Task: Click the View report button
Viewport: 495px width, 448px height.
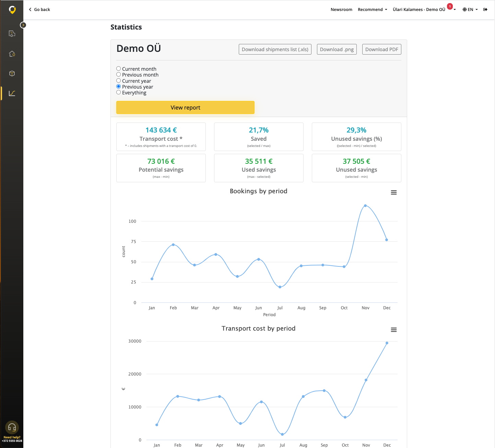Action: pyautogui.click(x=185, y=107)
